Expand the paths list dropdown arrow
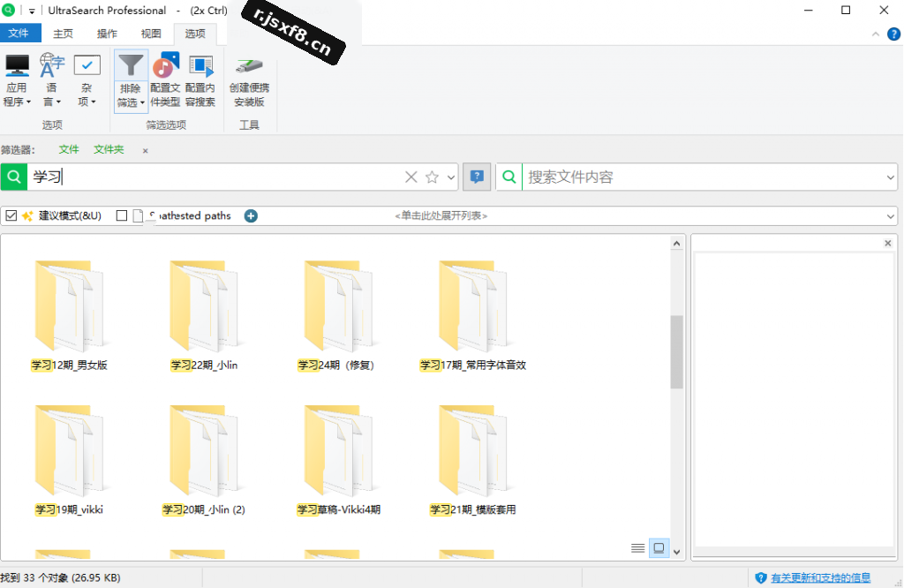Screen dimensions: 904x588 (890, 216)
